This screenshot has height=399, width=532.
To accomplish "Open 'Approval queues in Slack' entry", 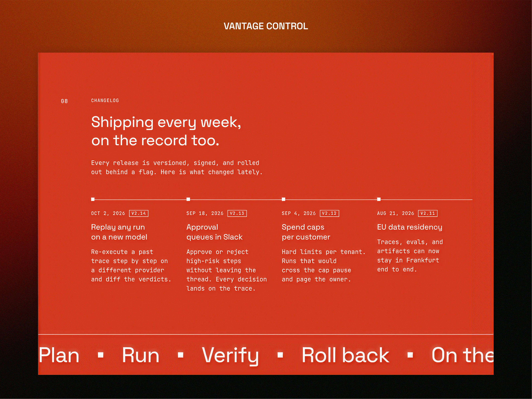I will [214, 232].
